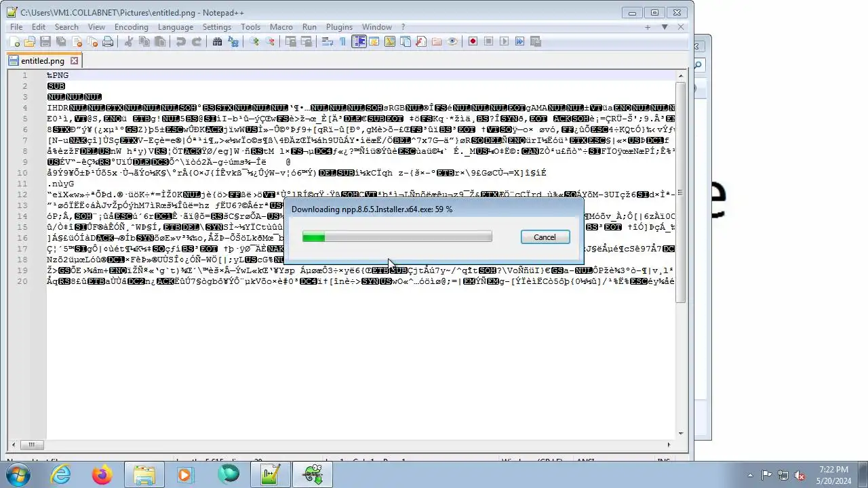Click the Cut scissors icon

point(129,41)
